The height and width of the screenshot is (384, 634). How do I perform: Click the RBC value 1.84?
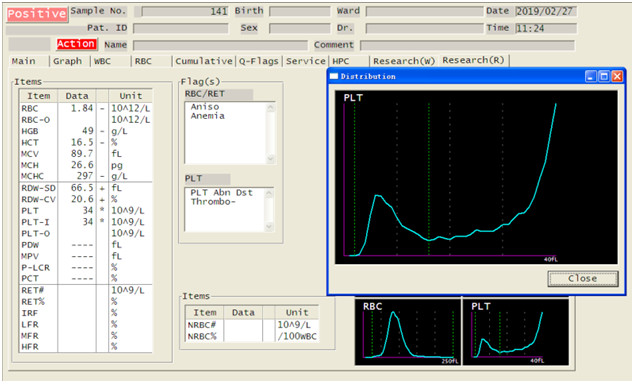tap(82, 108)
